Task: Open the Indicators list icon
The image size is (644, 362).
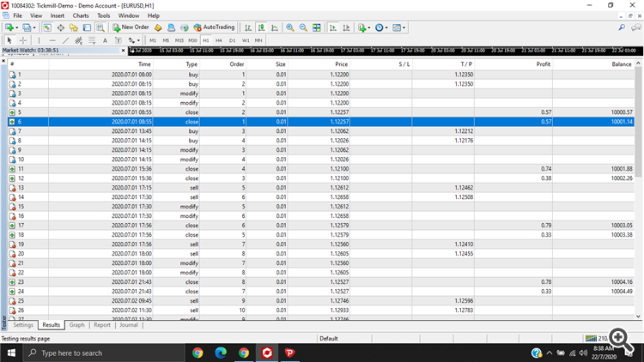Action: pyautogui.click(x=361, y=27)
